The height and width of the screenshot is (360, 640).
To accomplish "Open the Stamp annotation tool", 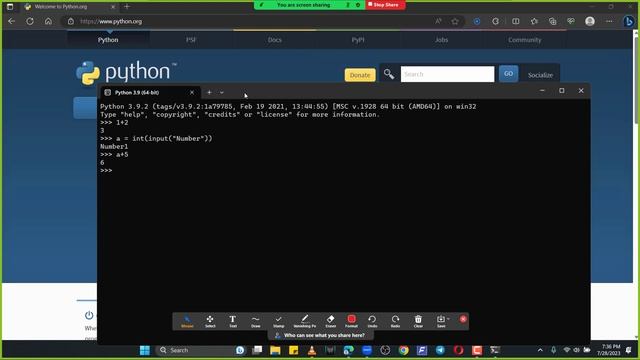I will (x=278, y=321).
